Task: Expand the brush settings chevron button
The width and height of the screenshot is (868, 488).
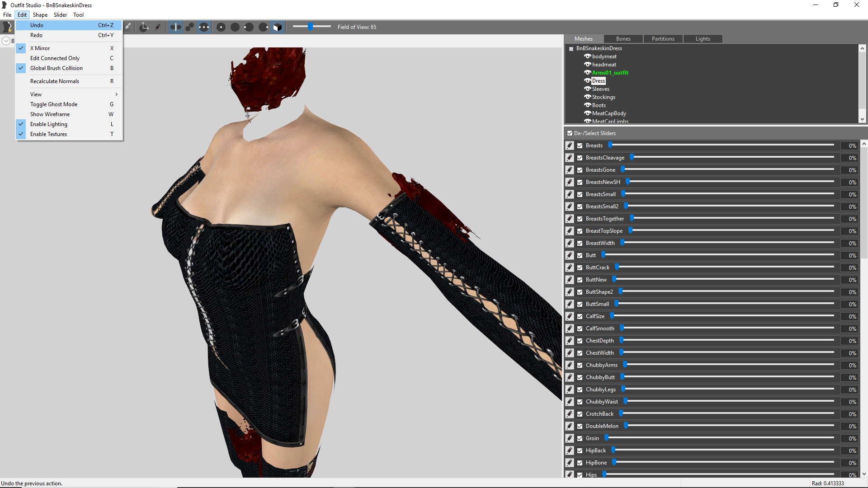Action: pyautogui.click(x=6, y=41)
